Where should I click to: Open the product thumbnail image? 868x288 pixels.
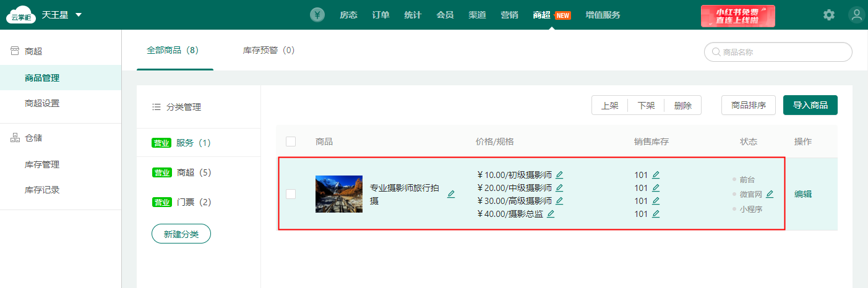(x=339, y=194)
